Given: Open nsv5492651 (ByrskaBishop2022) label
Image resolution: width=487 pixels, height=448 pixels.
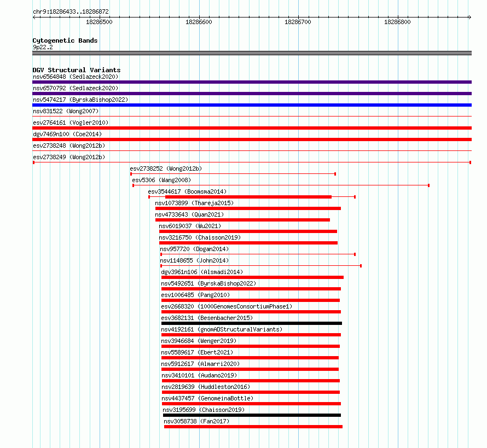Looking at the screenshot, I should click(x=208, y=283).
